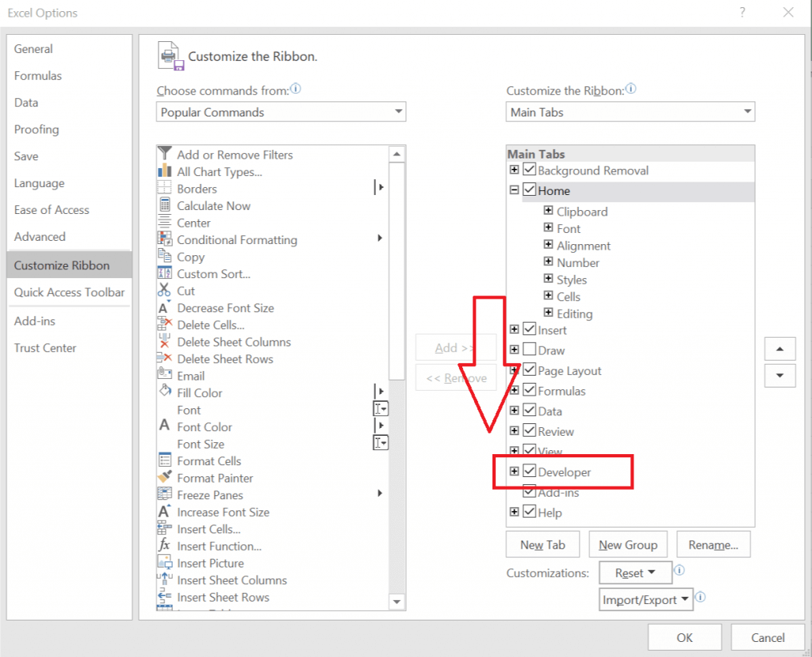Viewport: 812px width, 657px height.
Task: Click the Insert Function fx icon
Action: click(165, 545)
